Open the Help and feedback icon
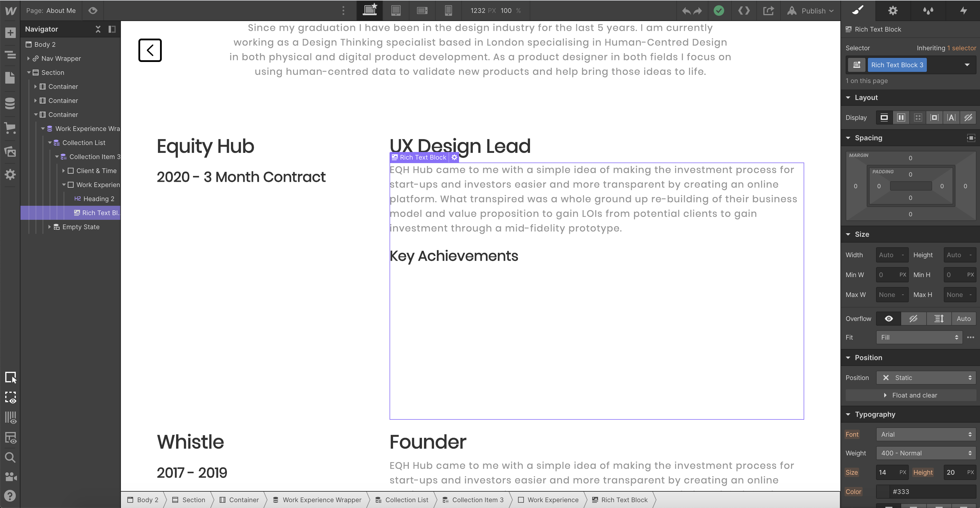This screenshot has height=508, width=980. [x=10, y=496]
